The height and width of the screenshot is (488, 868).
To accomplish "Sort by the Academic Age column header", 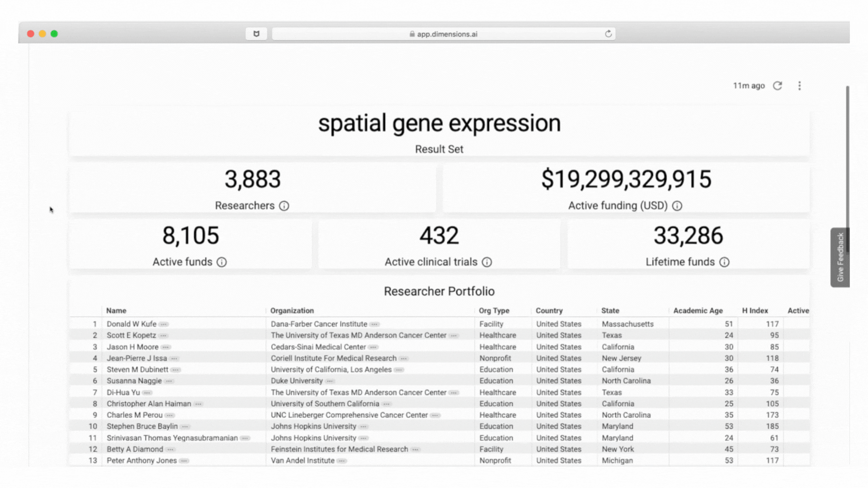I will point(698,310).
